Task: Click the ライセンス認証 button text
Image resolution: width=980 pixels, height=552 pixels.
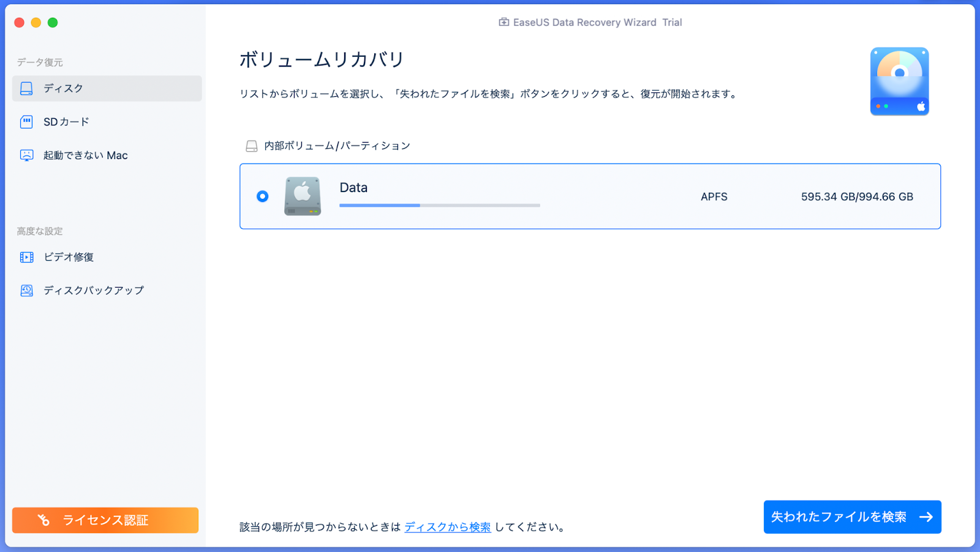Action: (105, 520)
